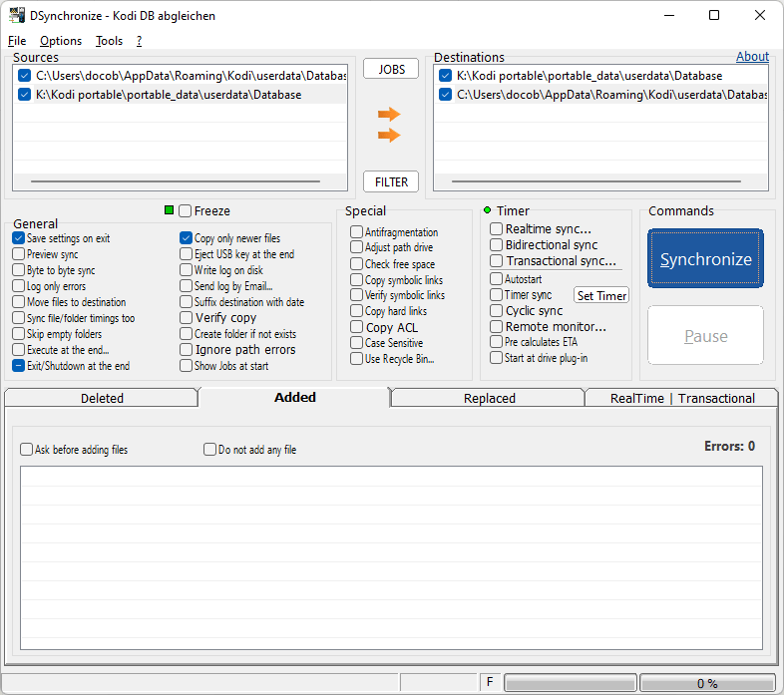
Task: Click the DSynchronize app icon in title bar
Action: [17, 16]
